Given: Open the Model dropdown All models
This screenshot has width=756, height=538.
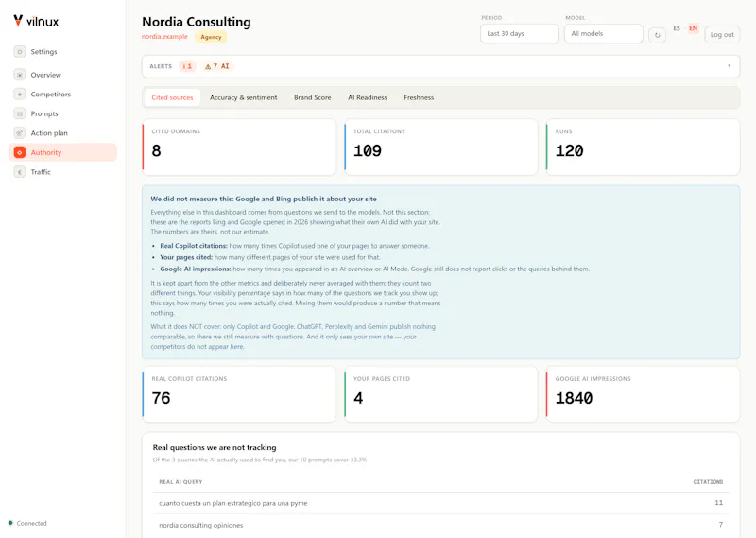Looking at the screenshot, I should point(603,34).
